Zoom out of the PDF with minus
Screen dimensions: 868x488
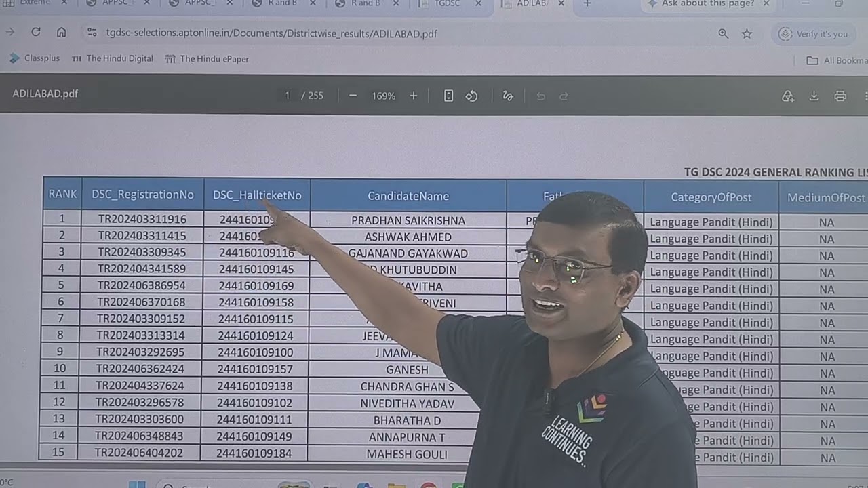pos(353,96)
